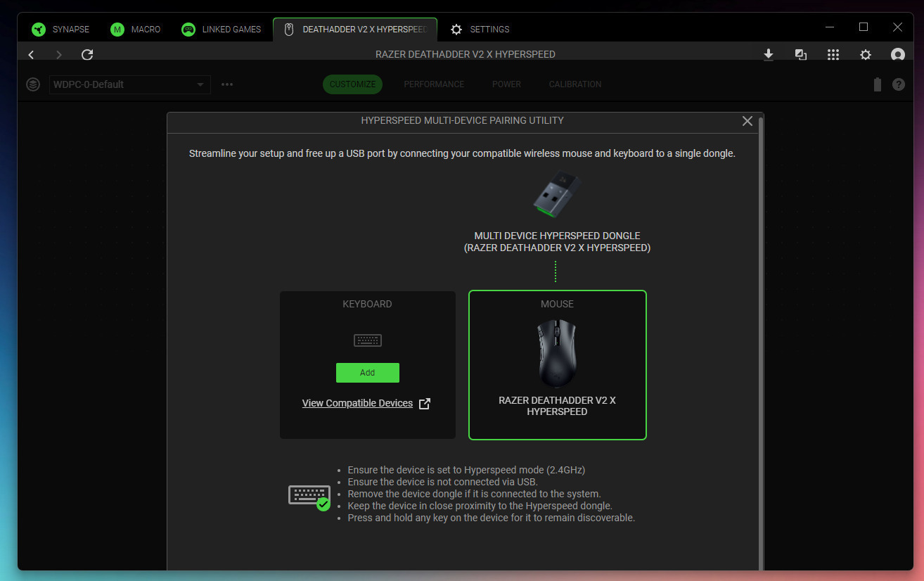Maximize the Razer Synapse window
924x581 pixels.
tap(864, 27)
